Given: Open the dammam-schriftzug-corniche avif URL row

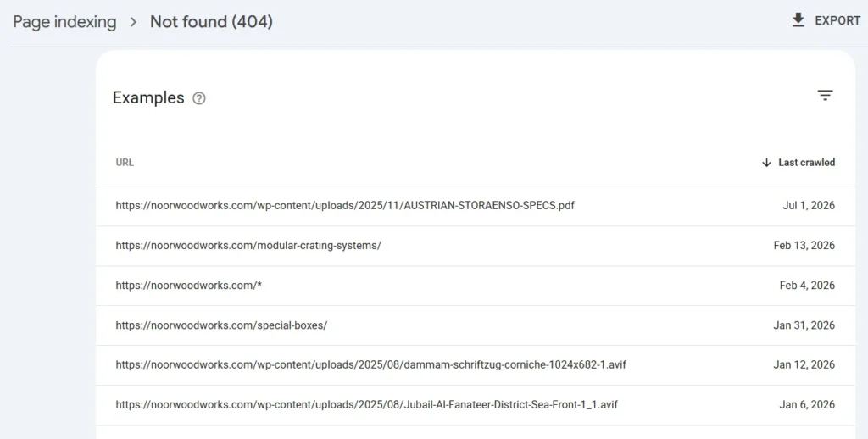Looking at the screenshot, I should (475, 364).
